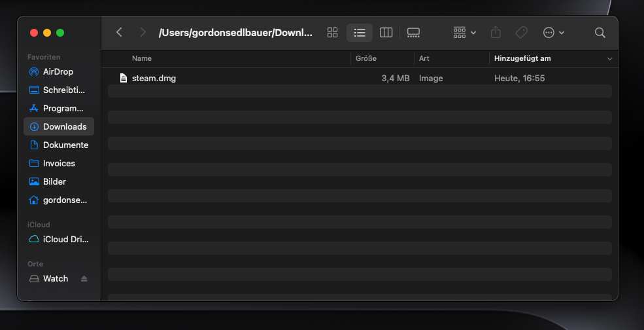The width and height of the screenshot is (644, 330).
Task: Open Schreibtisch in the sidebar
Action: (x=59, y=90)
